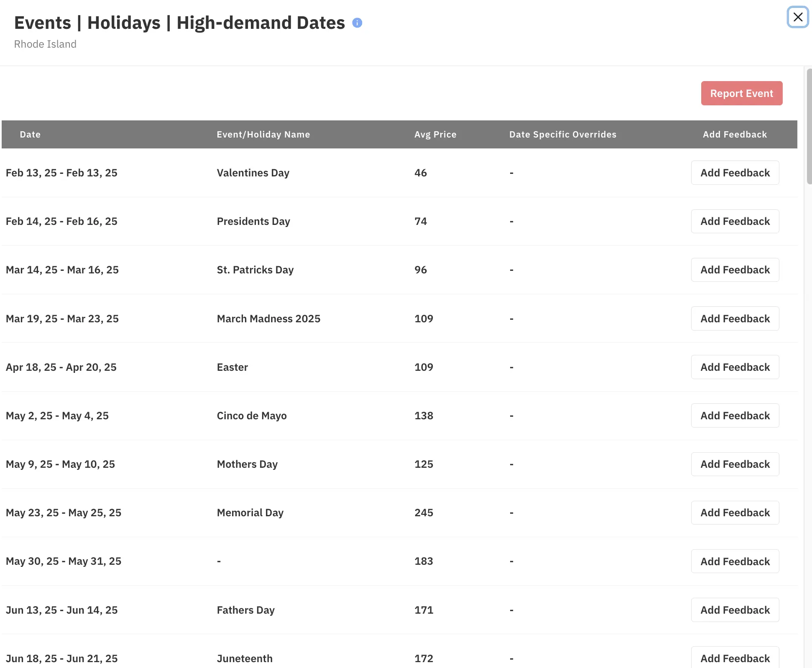812x668 pixels.
Task: Click the Avg Price column header
Action: (435, 135)
